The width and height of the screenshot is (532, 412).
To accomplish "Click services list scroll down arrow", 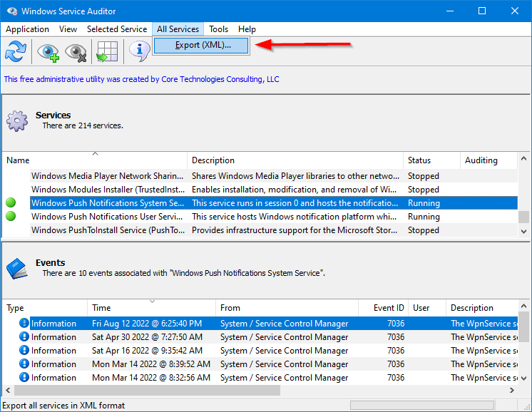I will click(524, 231).
